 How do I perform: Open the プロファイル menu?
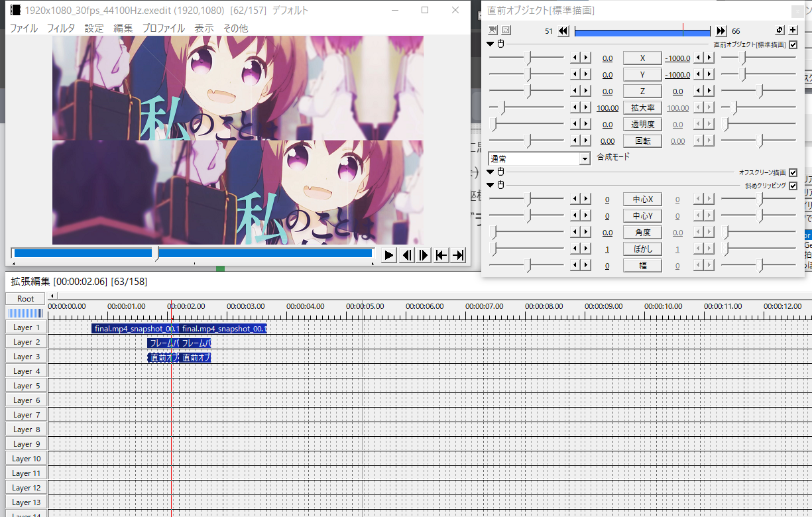(164, 28)
